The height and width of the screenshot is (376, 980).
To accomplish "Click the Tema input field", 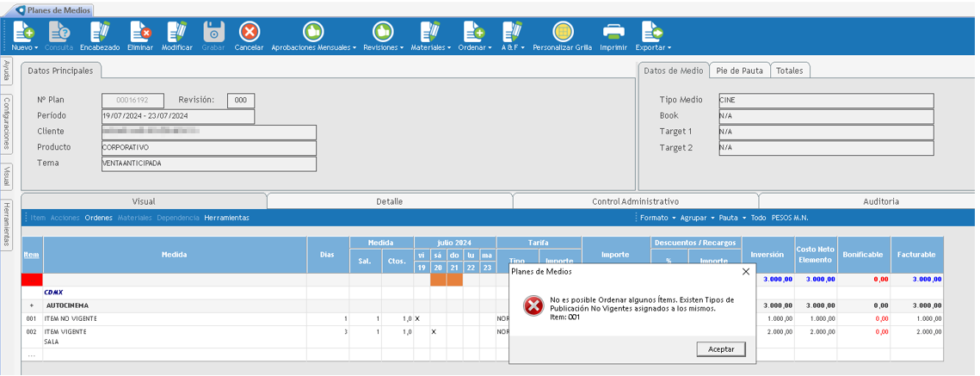I will point(209,163).
